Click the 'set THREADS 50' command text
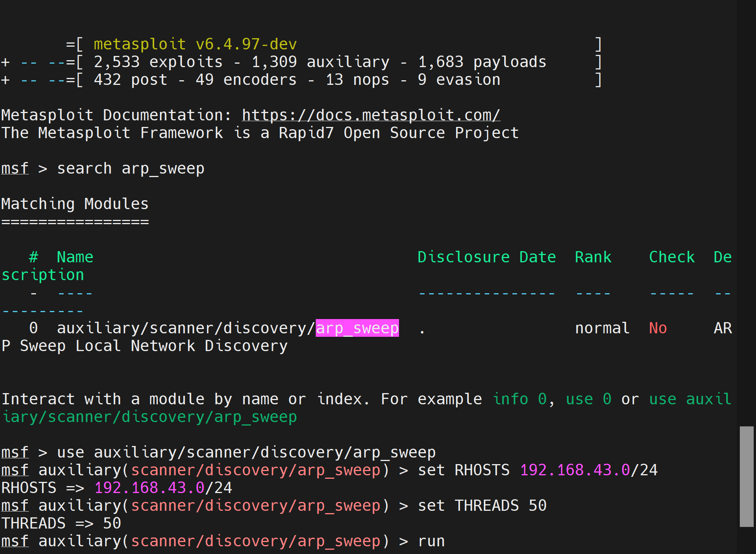Image resolution: width=756 pixels, height=554 pixels. pyautogui.click(x=482, y=506)
